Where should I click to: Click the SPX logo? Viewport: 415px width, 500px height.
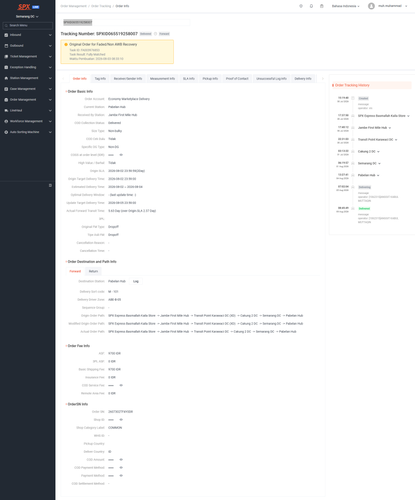tap(24, 7)
